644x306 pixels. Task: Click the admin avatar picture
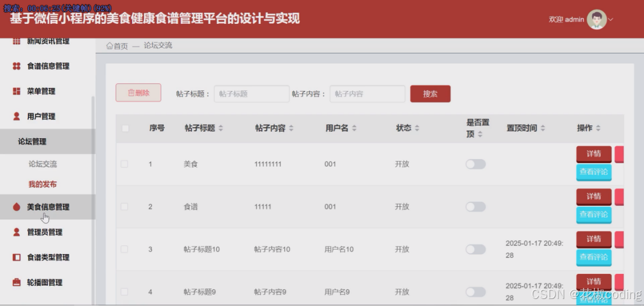(596, 19)
